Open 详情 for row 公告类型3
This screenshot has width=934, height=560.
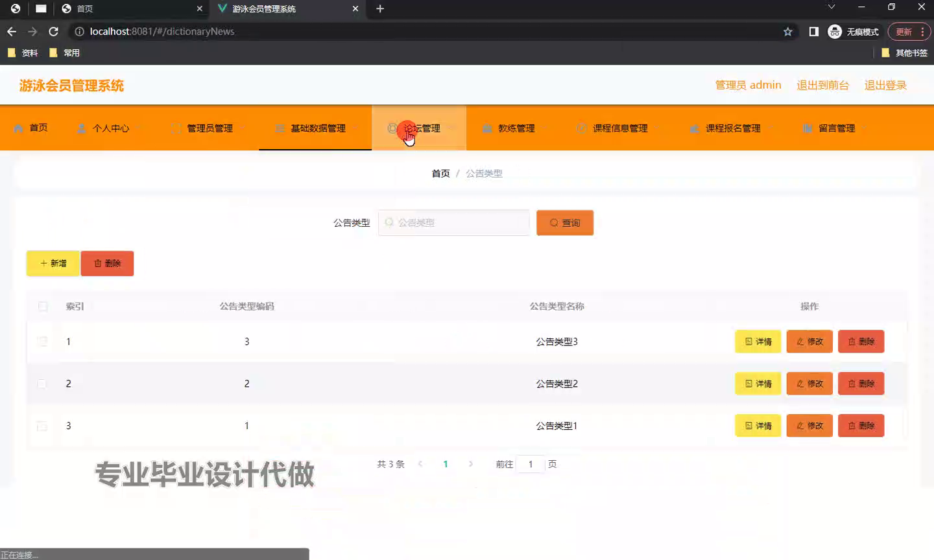tap(758, 342)
